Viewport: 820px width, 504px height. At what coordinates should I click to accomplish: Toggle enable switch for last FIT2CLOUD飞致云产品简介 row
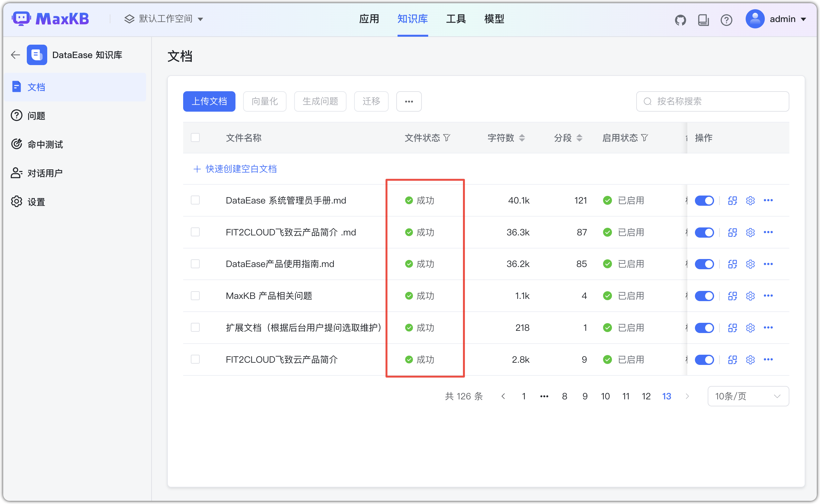tap(704, 360)
